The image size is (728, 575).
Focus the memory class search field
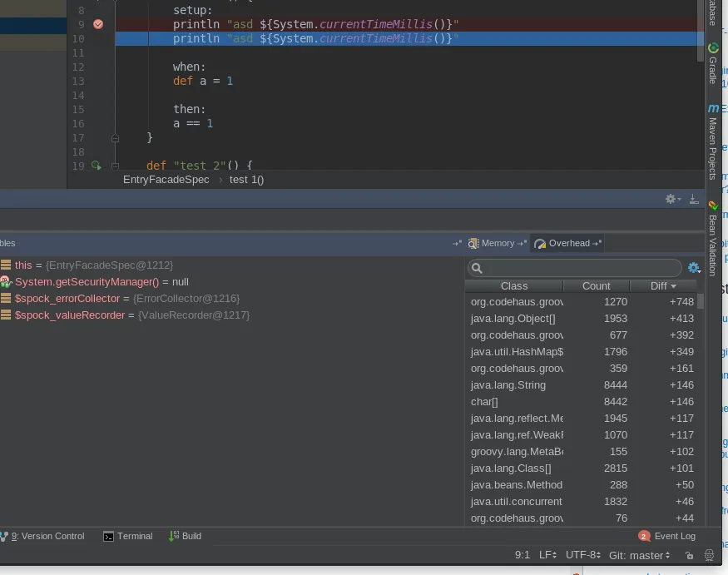point(575,268)
